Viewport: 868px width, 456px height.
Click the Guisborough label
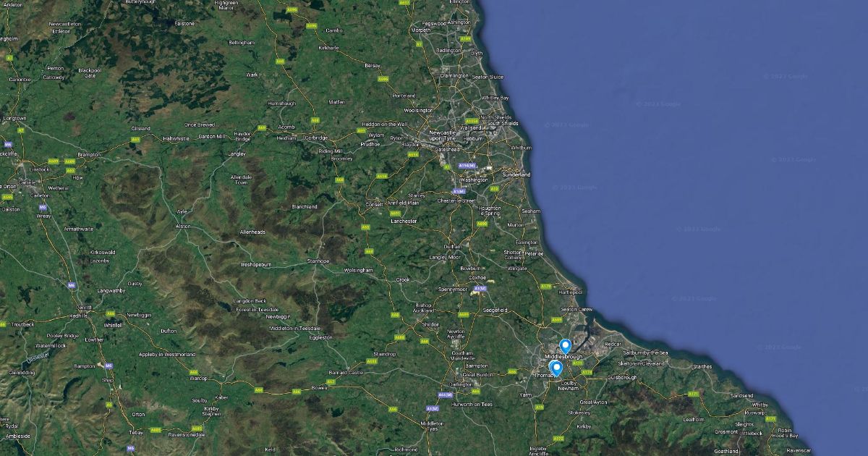[x=622, y=377]
